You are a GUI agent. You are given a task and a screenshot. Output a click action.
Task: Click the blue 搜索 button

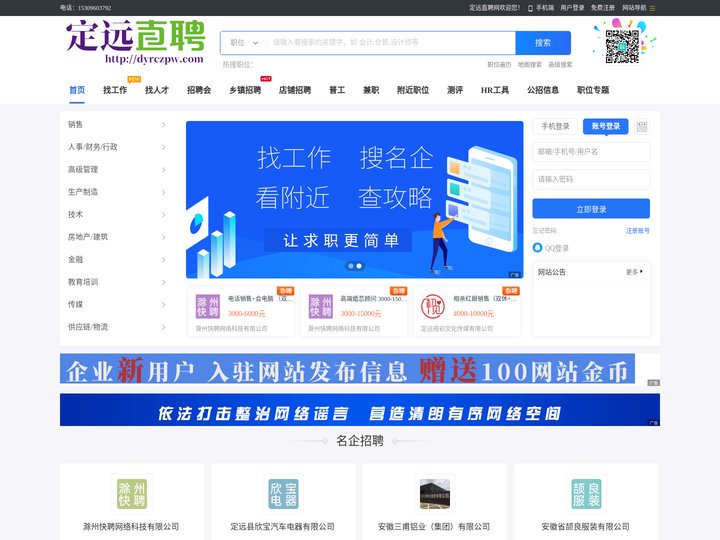coord(543,43)
